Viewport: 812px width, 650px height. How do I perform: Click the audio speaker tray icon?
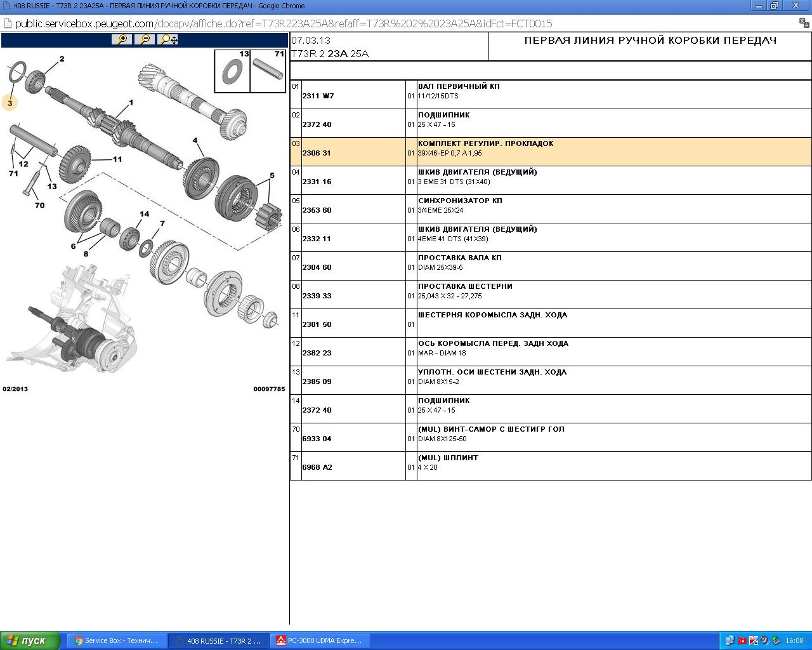click(x=764, y=640)
